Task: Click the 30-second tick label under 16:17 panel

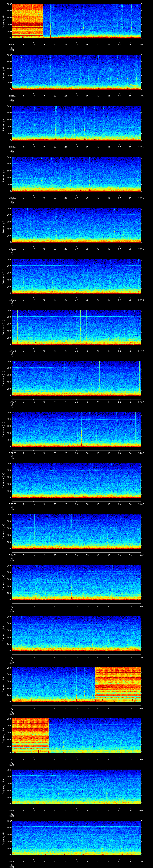Action: pyautogui.click(x=76, y=198)
